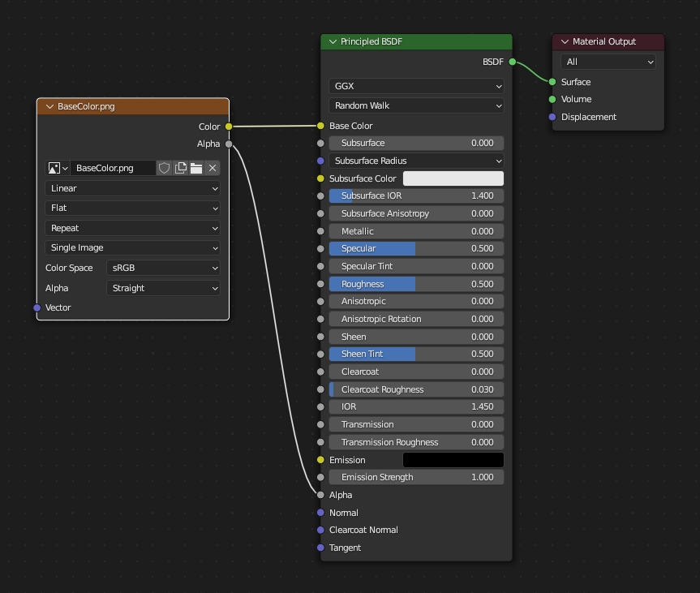Viewport: 700px width, 593px height.
Task: Click the Specular Tint slider
Action: [x=417, y=266]
